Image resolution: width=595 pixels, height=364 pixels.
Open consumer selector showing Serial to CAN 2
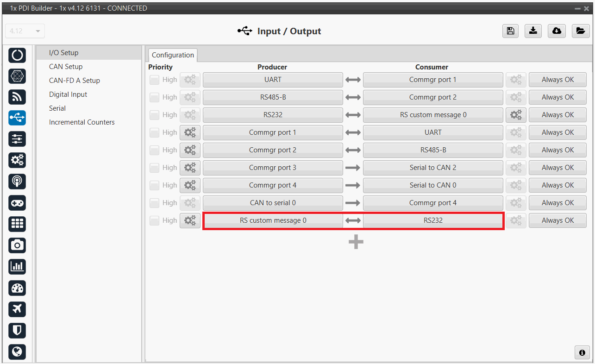(432, 168)
